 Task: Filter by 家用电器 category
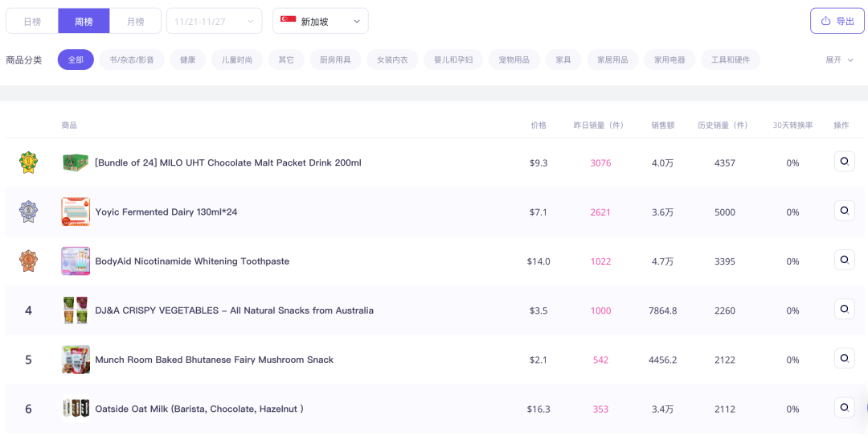tap(669, 60)
